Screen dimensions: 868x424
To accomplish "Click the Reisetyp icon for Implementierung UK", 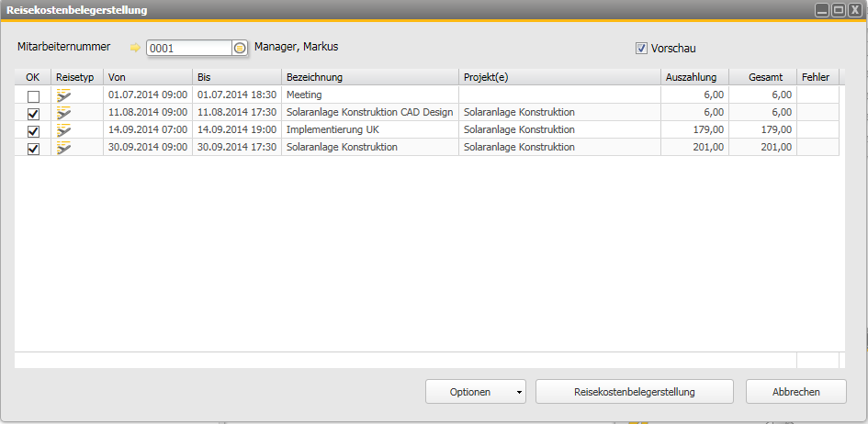I will tap(64, 130).
